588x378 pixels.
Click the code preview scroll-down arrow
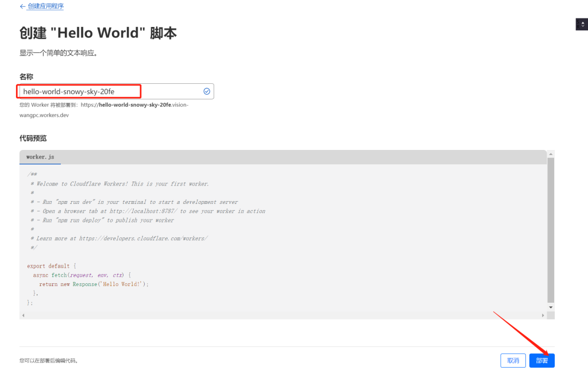[x=551, y=307]
